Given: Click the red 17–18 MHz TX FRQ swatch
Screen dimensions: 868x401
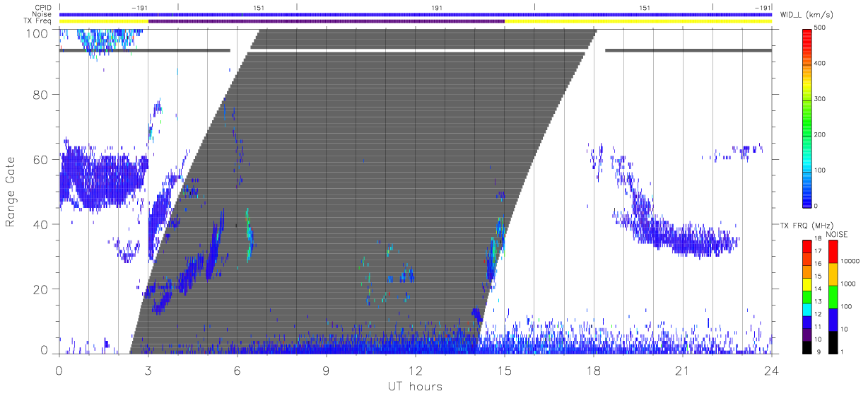Looking at the screenshot, I should 807,248.
